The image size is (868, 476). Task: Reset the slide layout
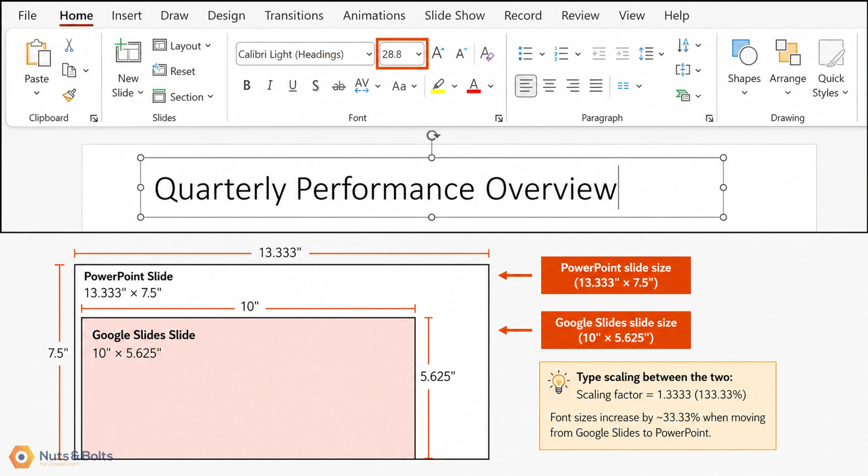174,71
